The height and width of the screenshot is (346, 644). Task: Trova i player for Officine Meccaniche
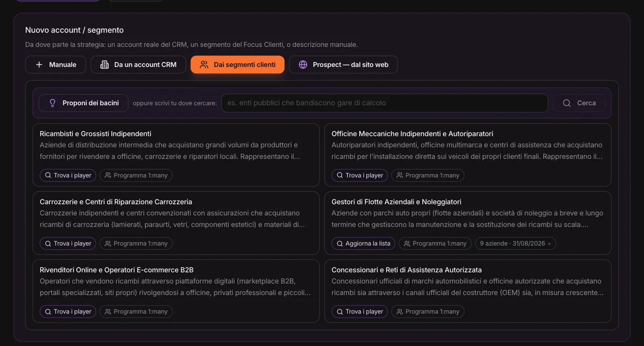point(360,175)
